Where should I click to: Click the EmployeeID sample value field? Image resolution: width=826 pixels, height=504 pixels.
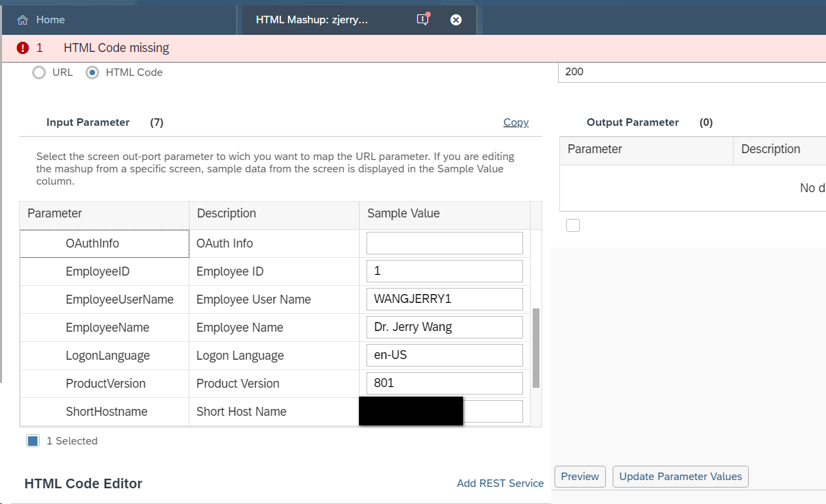[444, 271]
